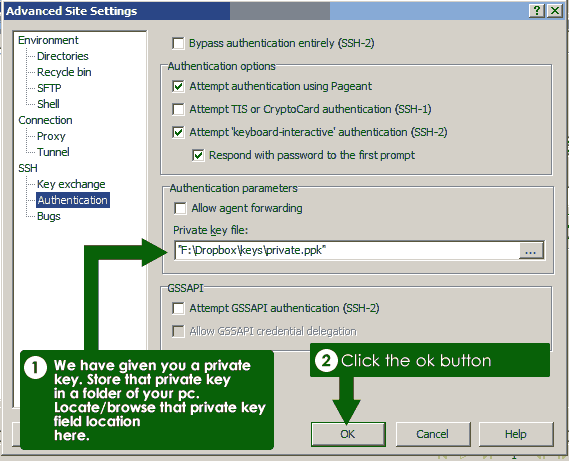
Task: Select the Connection tree node
Action: point(45,120)
